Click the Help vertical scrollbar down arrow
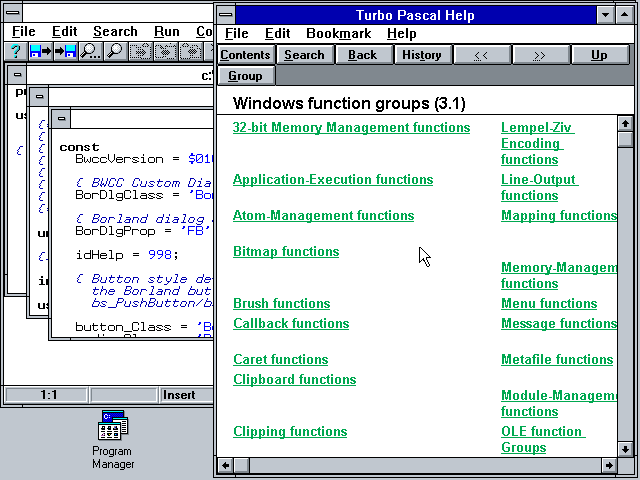 (625, 449)
